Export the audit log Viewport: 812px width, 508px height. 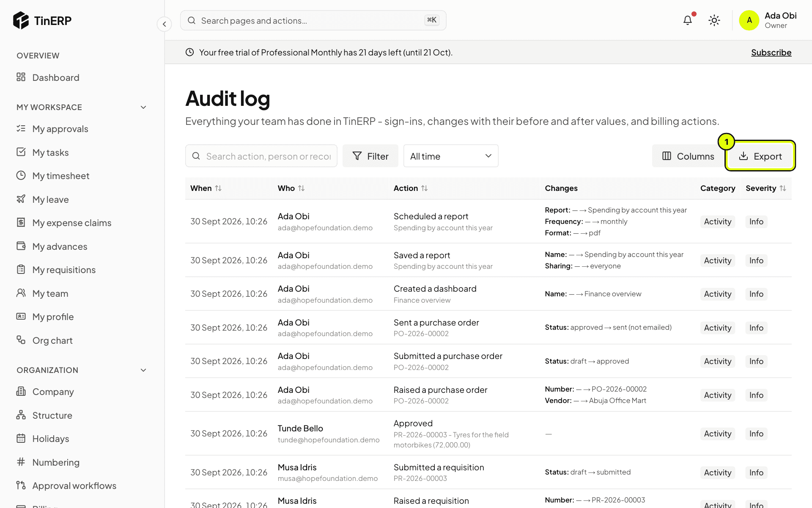[760, 156]
